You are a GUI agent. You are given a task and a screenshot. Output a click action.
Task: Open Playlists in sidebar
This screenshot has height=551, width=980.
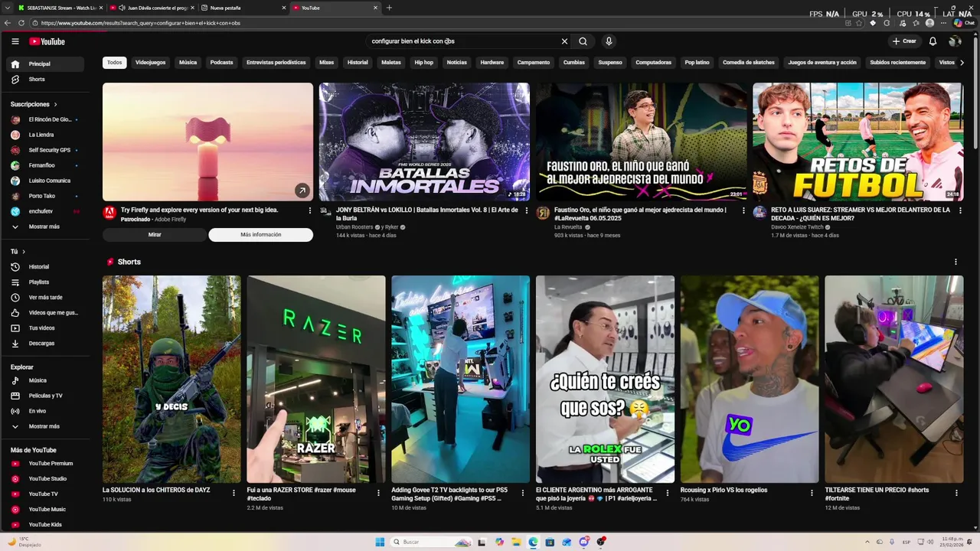[x=47, y=282]
